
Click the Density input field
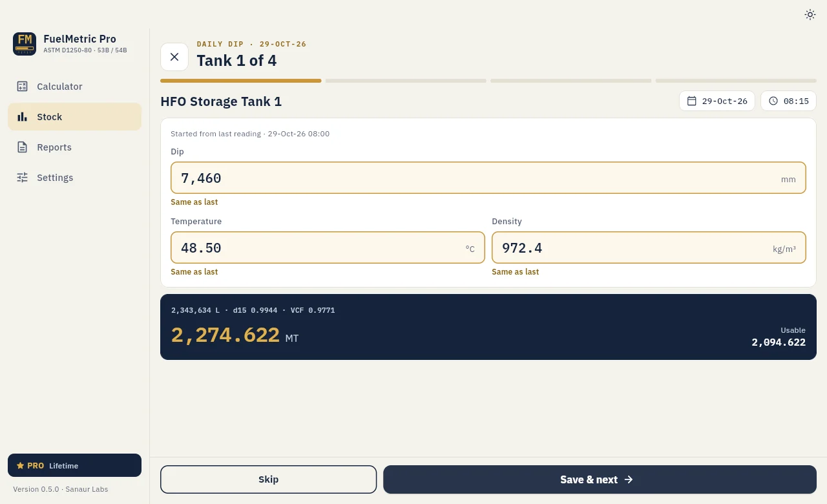649,247
